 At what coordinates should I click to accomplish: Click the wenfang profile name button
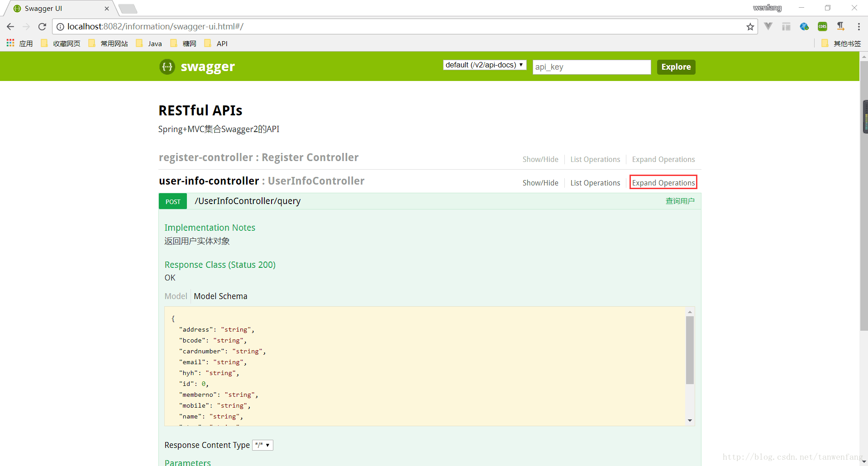pyautogui.click(x=767, y=8)
